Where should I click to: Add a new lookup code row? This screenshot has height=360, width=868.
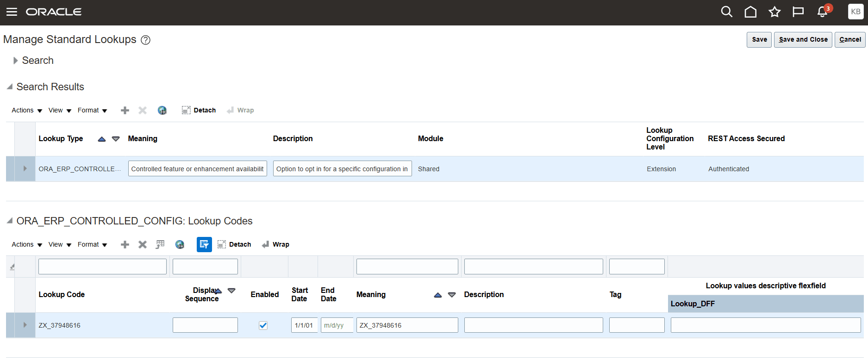click(125, 244)
